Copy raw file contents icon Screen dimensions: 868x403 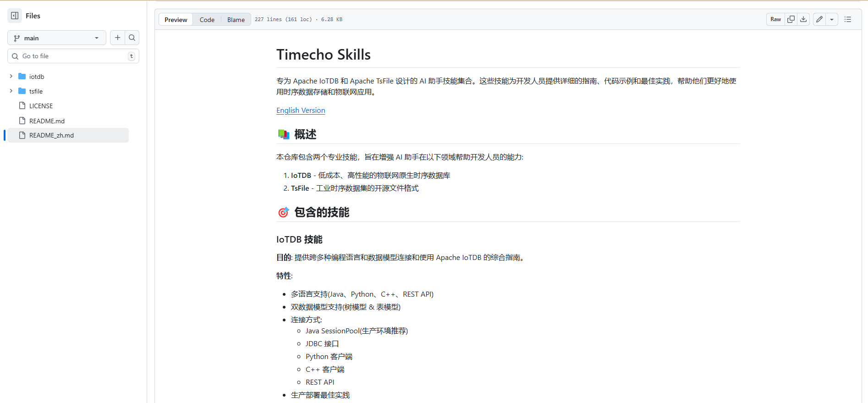point(791,19)
